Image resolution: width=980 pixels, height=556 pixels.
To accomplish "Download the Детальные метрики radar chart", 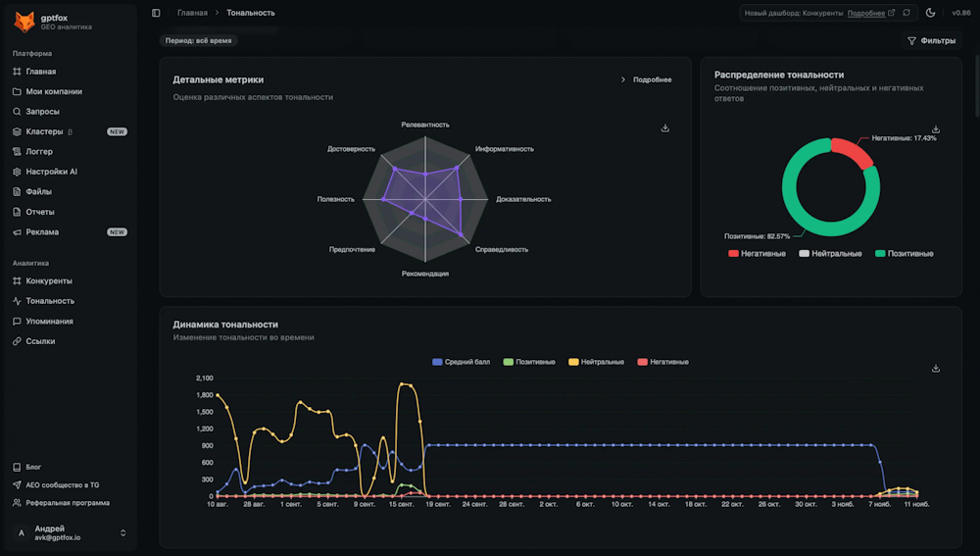I will tap(665, 127).
